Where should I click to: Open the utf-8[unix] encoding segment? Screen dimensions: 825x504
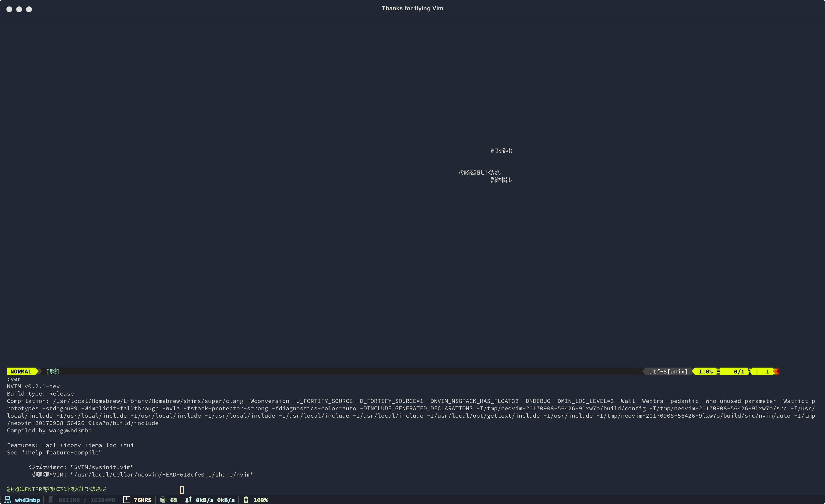668,371
